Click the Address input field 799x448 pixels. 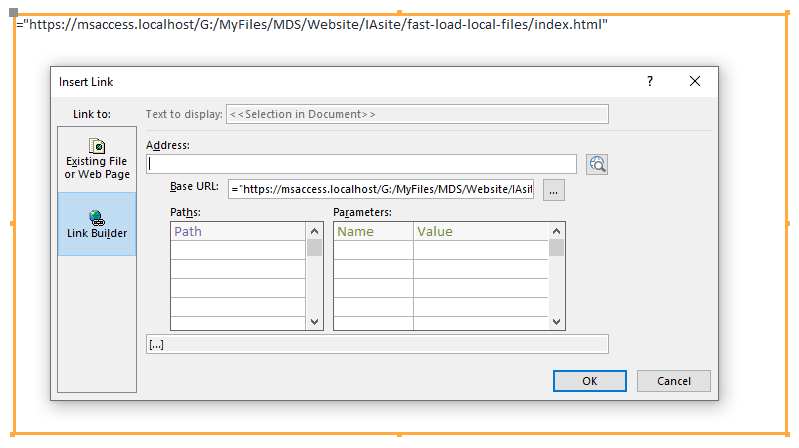coord(361,164)
